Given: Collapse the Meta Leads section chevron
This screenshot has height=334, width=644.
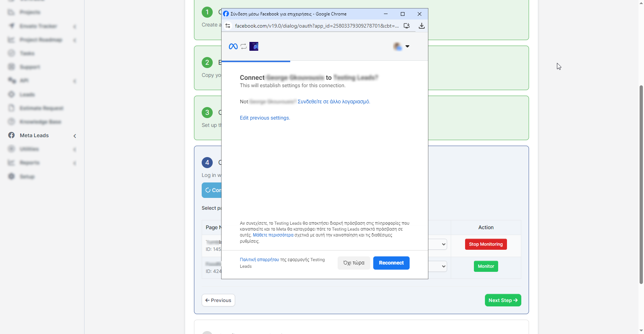Looking at the screenshot, I should point(75,136).
